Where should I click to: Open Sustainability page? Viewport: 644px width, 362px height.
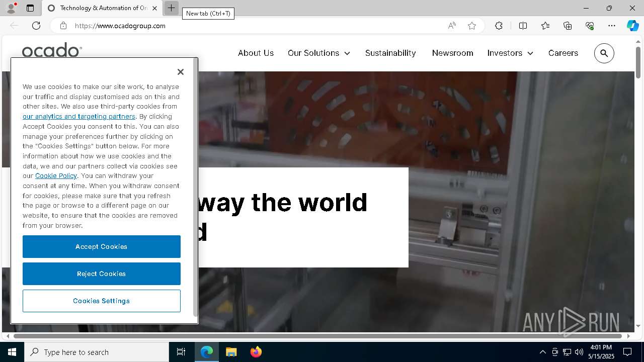(390, 53)
